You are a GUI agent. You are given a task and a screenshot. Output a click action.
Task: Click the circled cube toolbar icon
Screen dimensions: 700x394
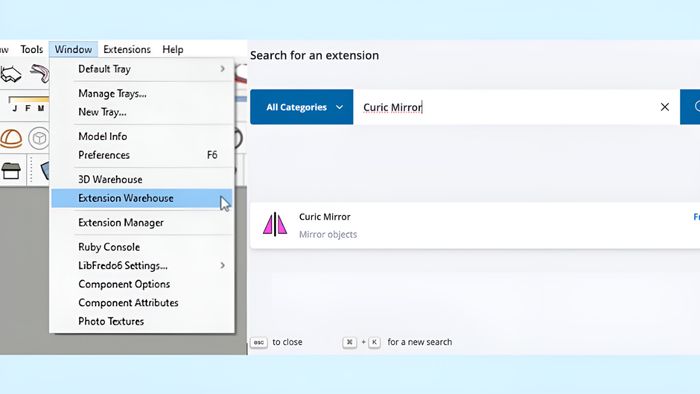coord(39,139)
